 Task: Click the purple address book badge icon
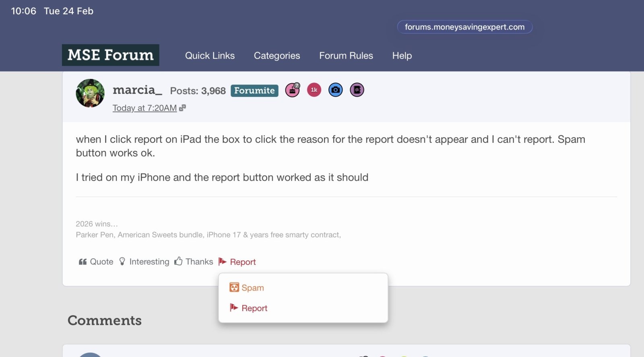coord(357,90)
